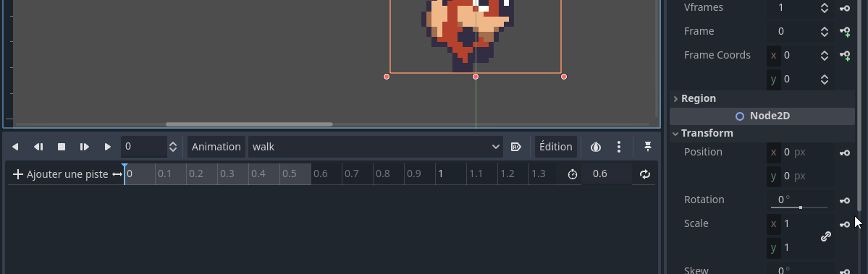The width and height of the screenshot is (868, 274).
Task: Insert keyframe for Frame property
Action: click(x=845, y=32)
